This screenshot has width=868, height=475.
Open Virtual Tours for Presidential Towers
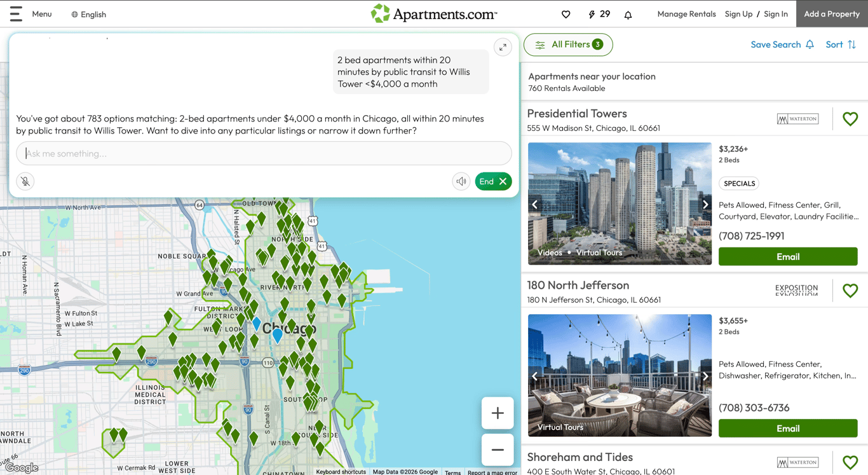[x=599, y=252]
